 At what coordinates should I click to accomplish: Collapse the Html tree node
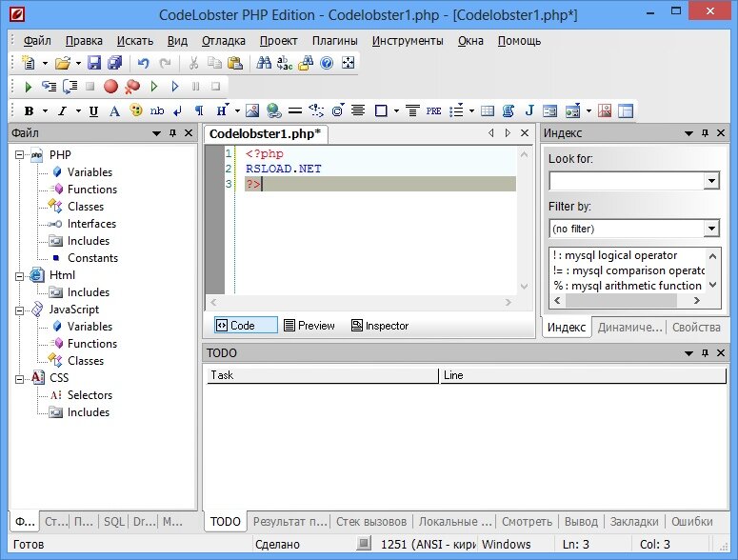click(x=19, y=276)
